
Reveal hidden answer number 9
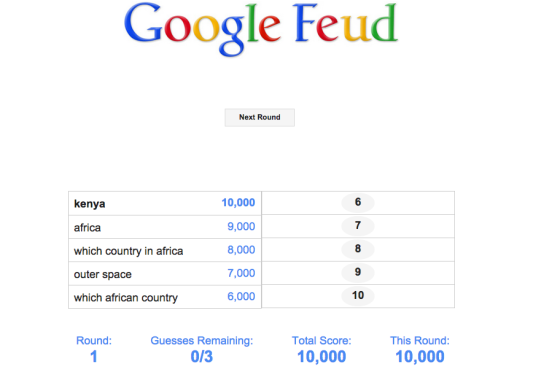[x=358, y=272]
